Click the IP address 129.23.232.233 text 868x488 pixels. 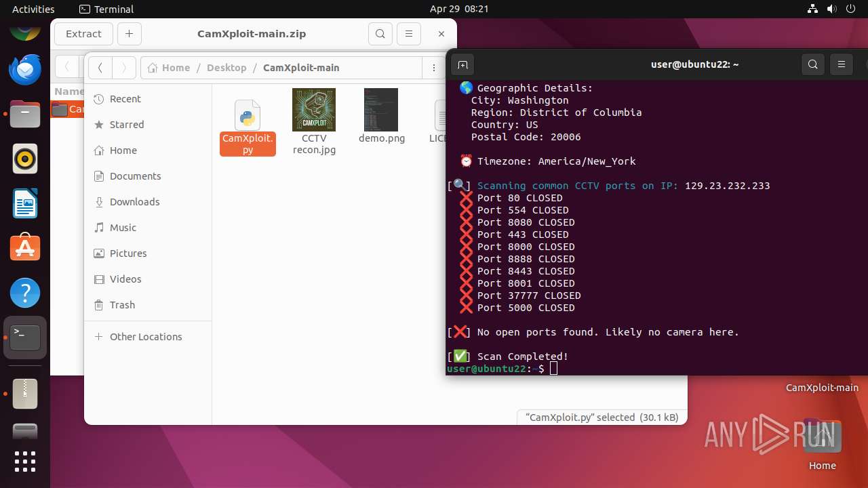point(728,186)
